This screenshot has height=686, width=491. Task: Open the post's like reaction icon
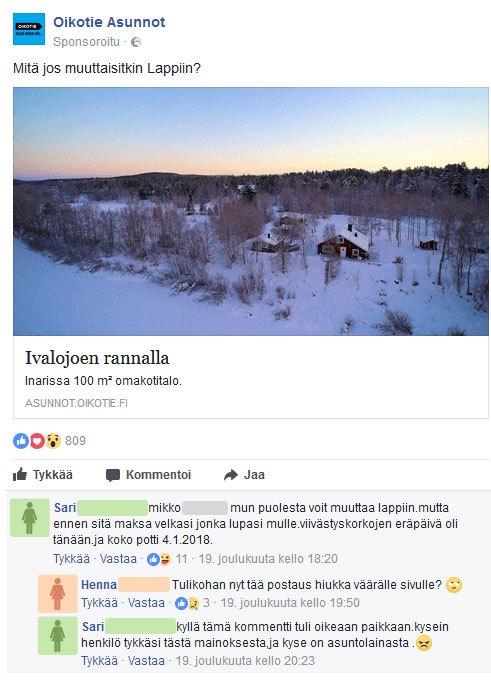(x=21, y=441)
